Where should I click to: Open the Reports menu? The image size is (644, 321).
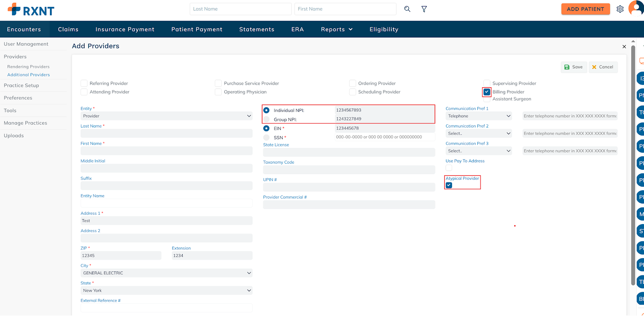[x=336, y=29]
